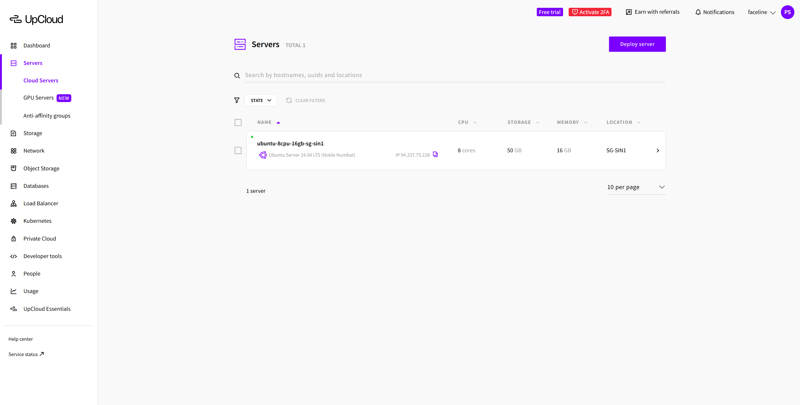Click the Notifications label

(718, 12)
